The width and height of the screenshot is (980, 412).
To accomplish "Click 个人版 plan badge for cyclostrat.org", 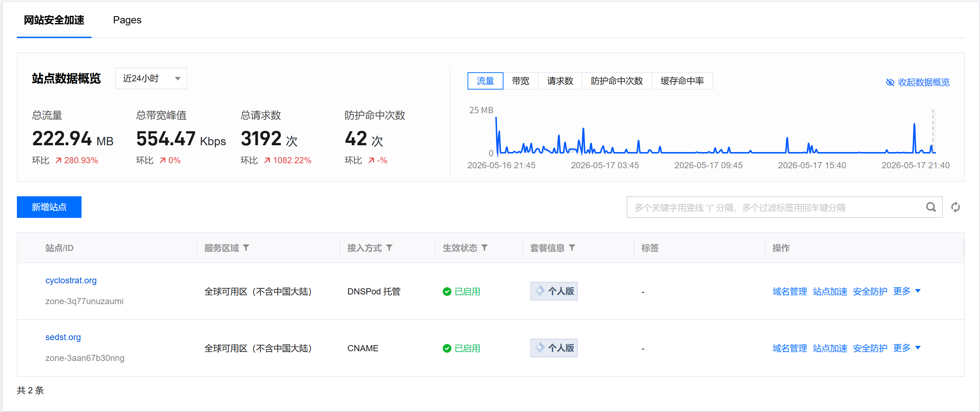I will click(553, 291).
